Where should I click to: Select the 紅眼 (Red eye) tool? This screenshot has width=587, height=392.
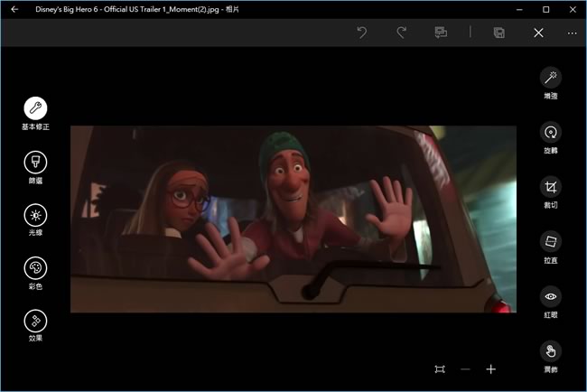(550, 296)
